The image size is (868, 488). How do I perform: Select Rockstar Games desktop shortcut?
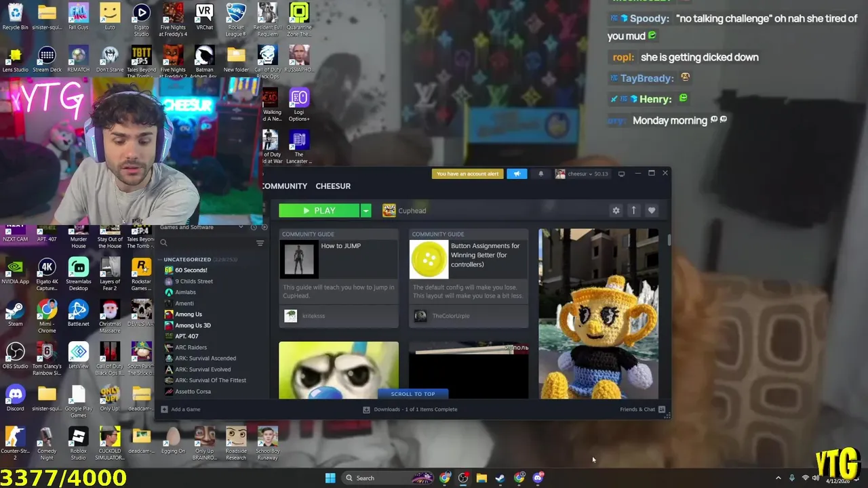[141, 274]
